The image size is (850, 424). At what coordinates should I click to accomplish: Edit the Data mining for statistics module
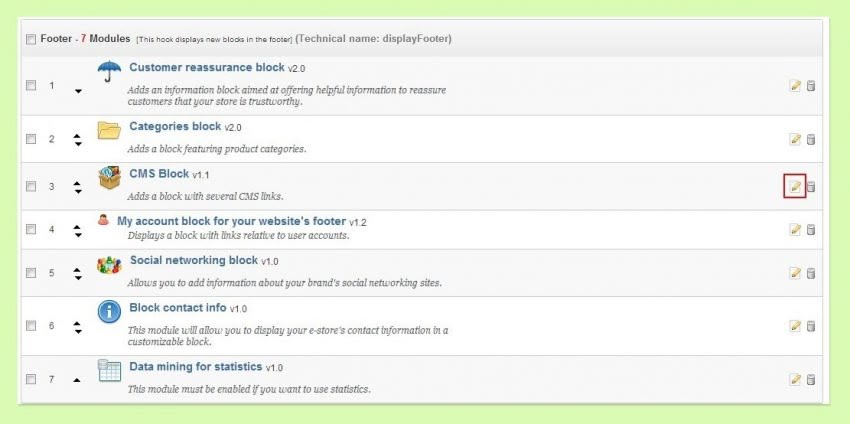coord(795,380)
